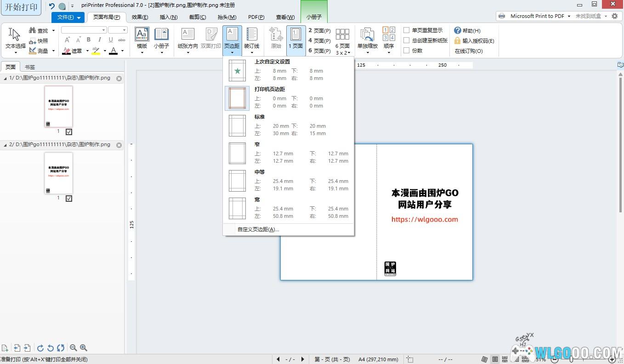Choose 宽 wide margin preset

coord(289,208)
